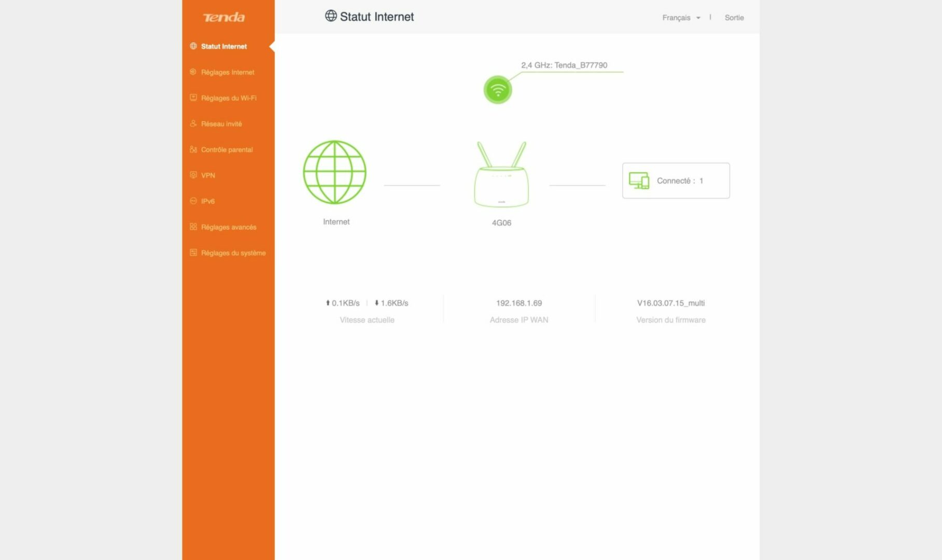The height and width of the screenshot is (560, 942).
Task: Click the 4G06 router icon
Action: 501,175
